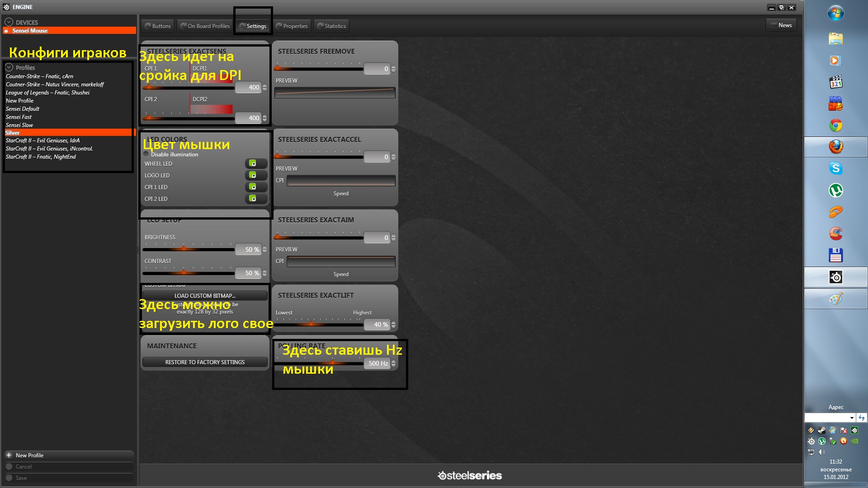
Task: Click the Winamp lightning tray icon
Action: [x=811, y=430]
